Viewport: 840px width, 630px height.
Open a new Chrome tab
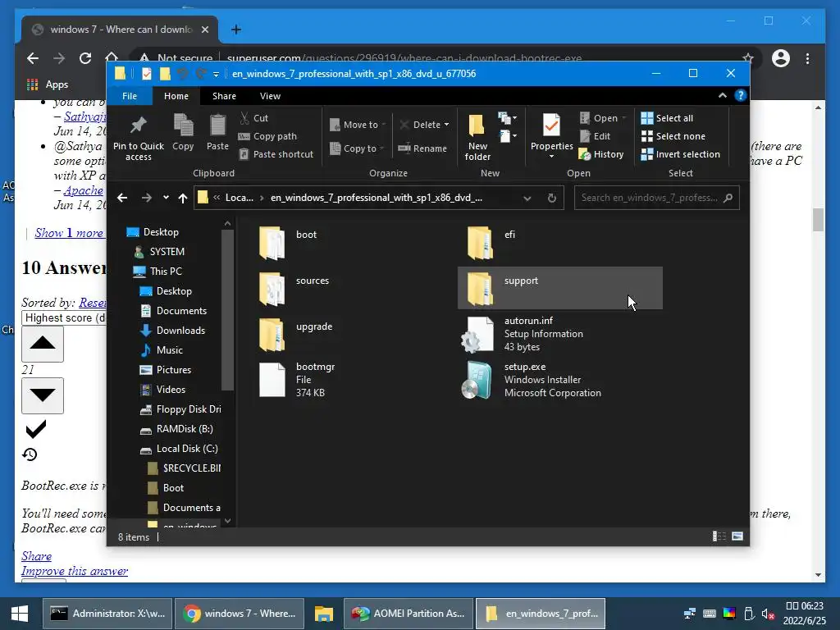(x=235, y=30)
